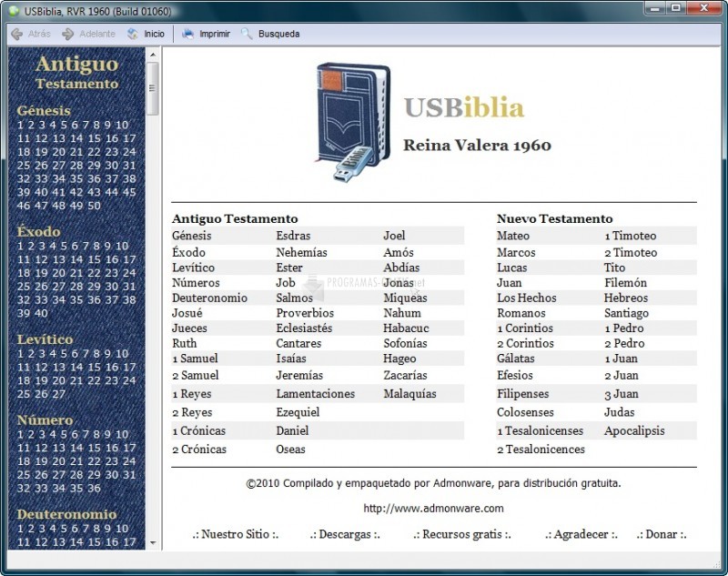This screenshot has width=728, height=576.
Task: Open 1 Crónicas
Action: click(x=198, y=430)
